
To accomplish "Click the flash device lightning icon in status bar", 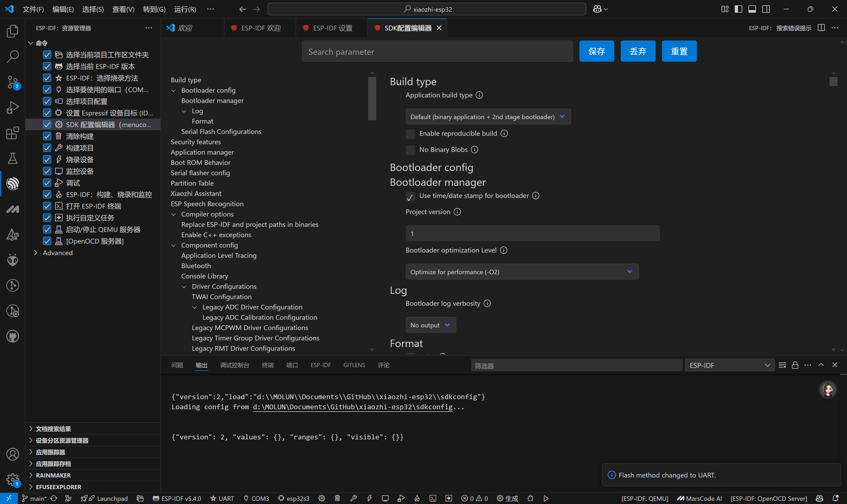I will [369, 498].
